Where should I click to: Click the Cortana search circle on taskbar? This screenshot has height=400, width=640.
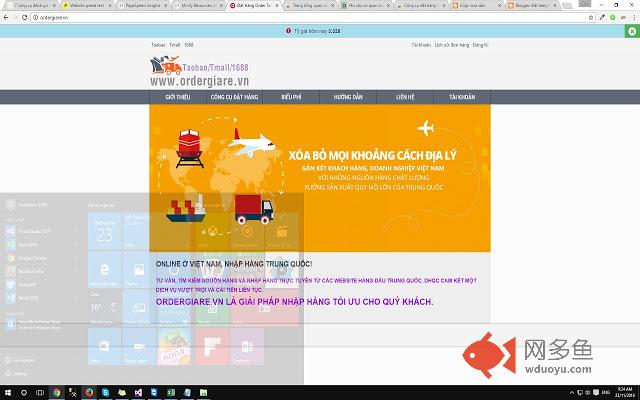[24, 393]
